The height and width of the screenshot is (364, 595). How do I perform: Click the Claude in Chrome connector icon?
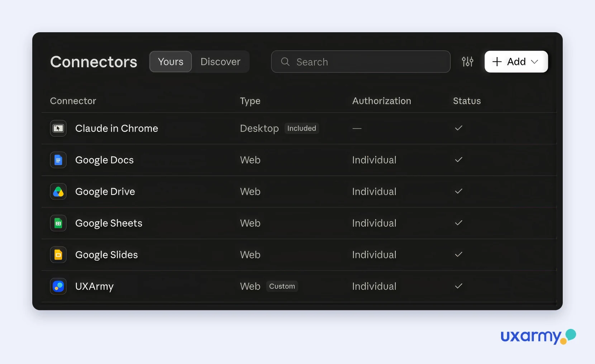click(58, 128)
